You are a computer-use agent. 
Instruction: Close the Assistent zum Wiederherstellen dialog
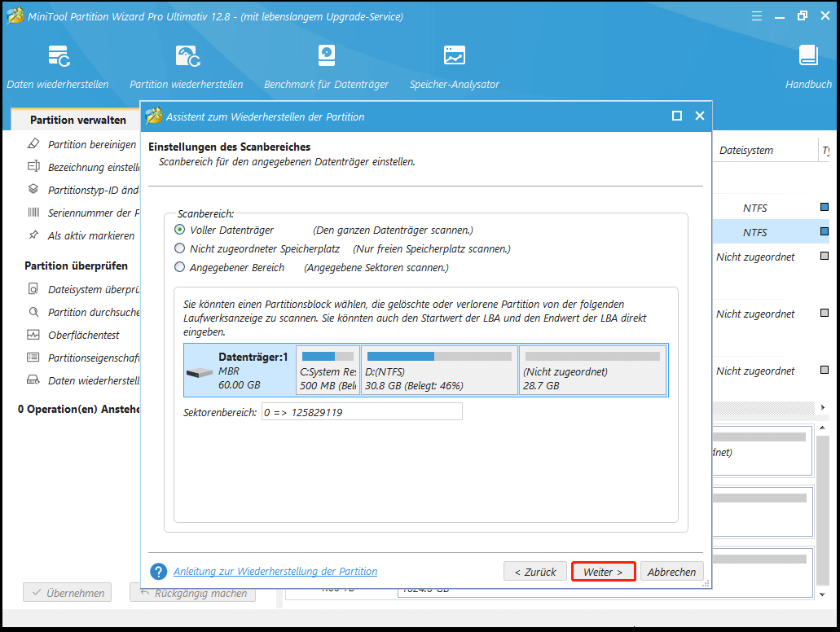click(x=700, y=116)
